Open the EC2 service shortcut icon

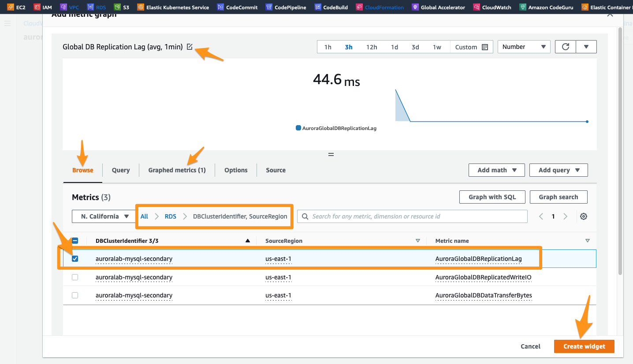click(10, 7)
